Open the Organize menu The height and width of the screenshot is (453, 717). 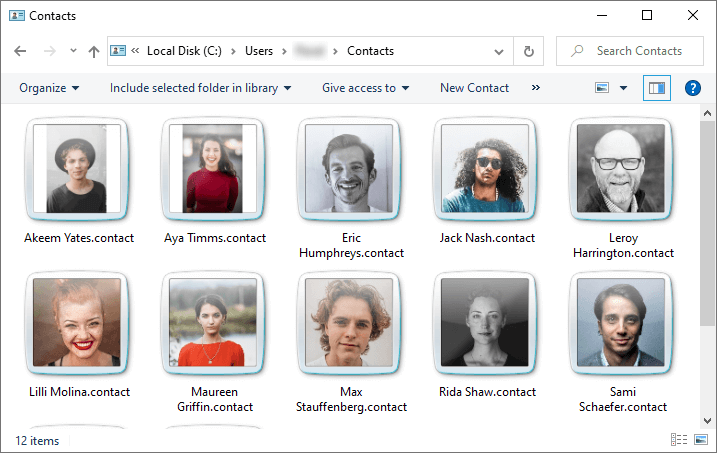tap(49, 88)
